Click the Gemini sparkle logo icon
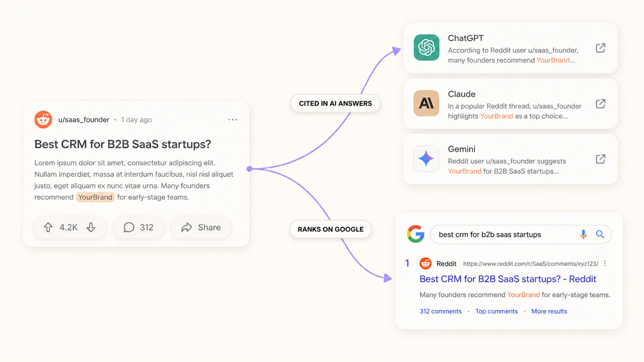The height and width of the screenshot is (362, 644). [x=426, y=158]
